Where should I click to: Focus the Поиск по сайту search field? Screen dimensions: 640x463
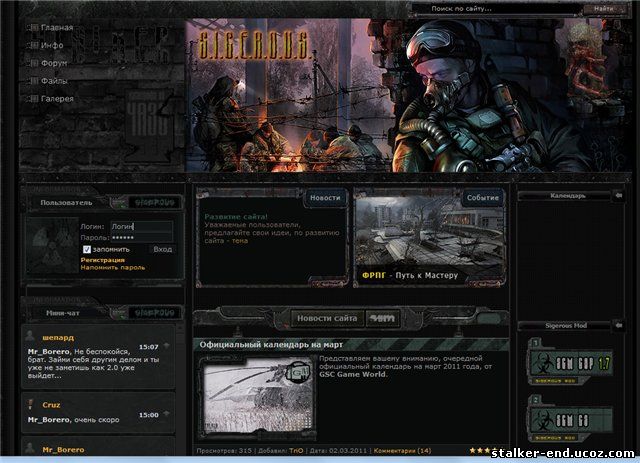click(x=497, y=9)
